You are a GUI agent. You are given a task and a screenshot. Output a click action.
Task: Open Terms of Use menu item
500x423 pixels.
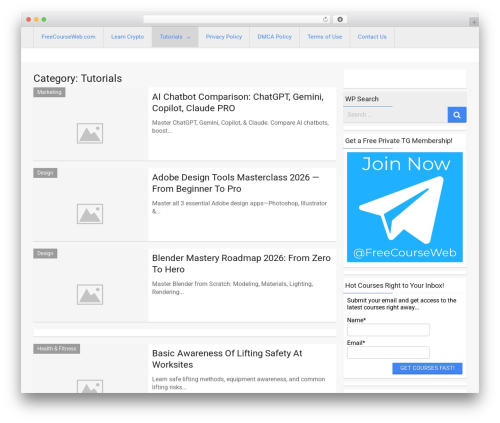point(325,37)
